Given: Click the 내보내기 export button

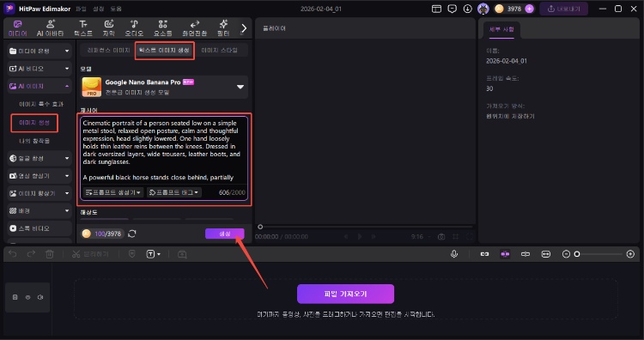Looking at the screenshot, I should pos(563,9).
